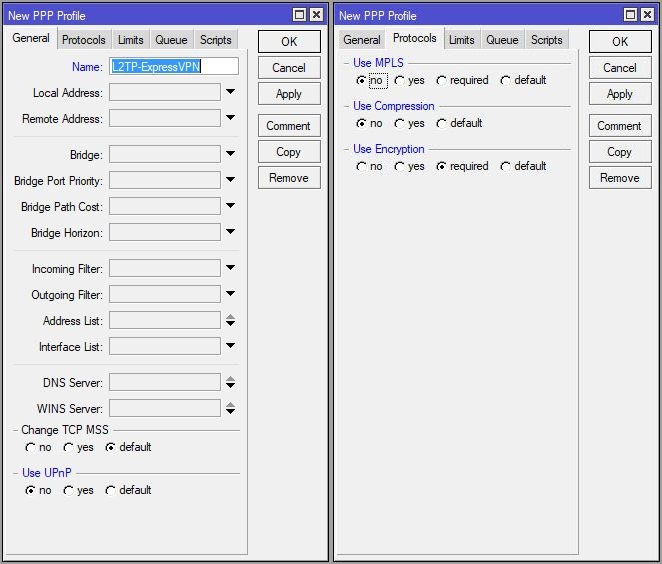Click Cancel in the right profile window
This screenshot has width=662, height=564.
click(x=620, y=68)
